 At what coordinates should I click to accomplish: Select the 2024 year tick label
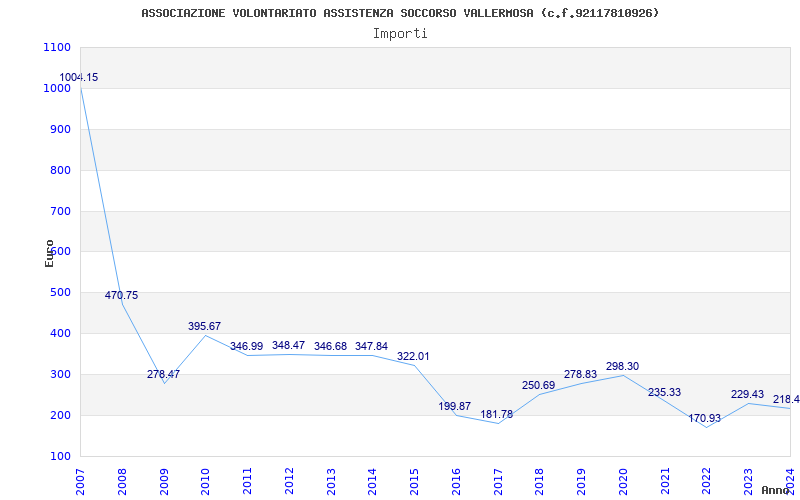click(x=790, y=479)
